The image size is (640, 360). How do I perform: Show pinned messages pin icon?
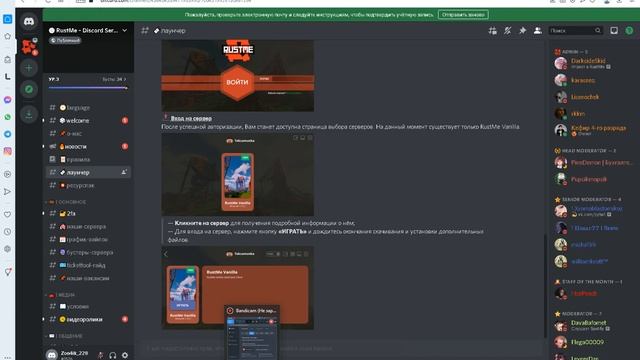[x=522, y=31]
